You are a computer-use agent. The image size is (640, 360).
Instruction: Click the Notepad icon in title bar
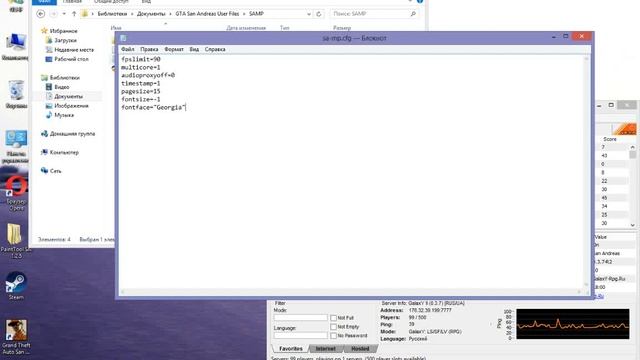[x=123, y=38]
